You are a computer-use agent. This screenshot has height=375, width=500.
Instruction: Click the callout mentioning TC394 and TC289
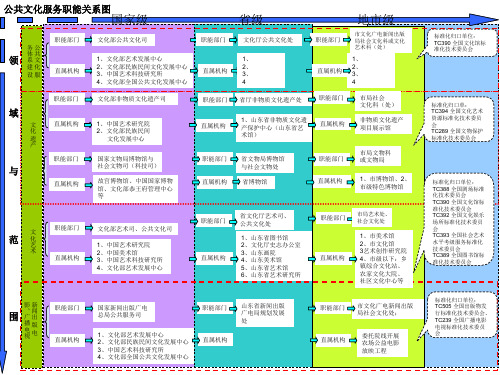click(x=458, y=120)
